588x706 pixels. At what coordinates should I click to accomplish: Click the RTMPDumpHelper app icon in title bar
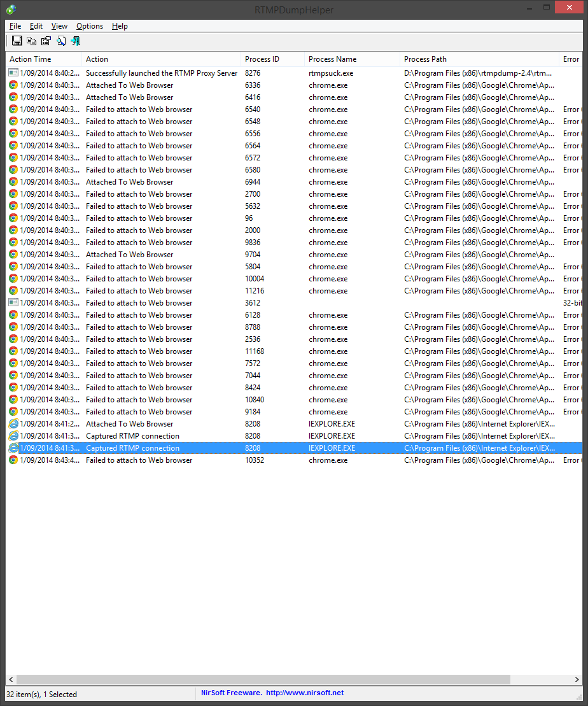click(x=11, y=9)
